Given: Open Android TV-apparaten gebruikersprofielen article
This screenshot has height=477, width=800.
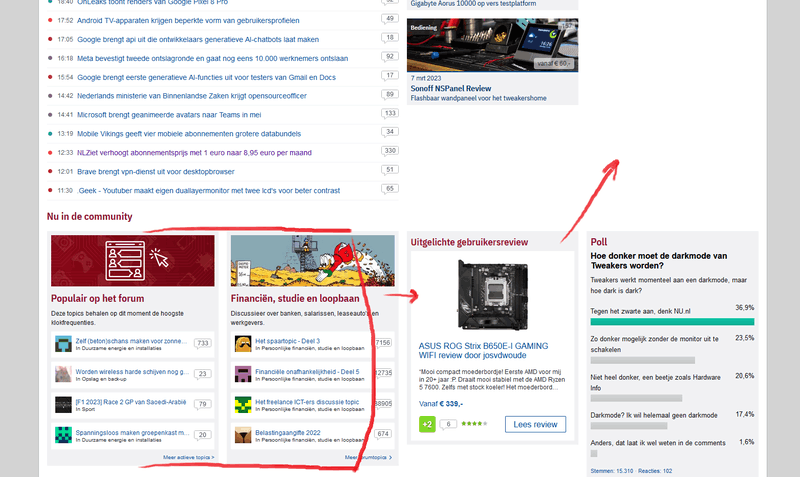Looking at the screenshot, I should 188,20.
